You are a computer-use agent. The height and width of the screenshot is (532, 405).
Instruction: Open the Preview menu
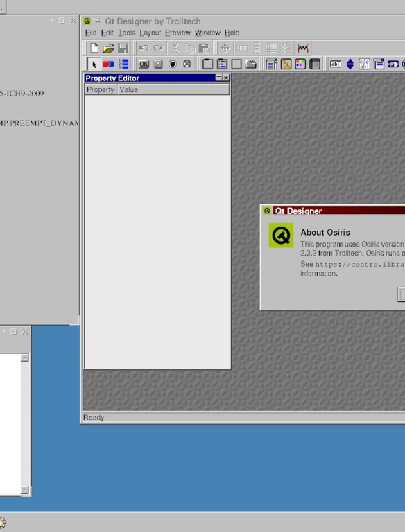coord(178,33)
